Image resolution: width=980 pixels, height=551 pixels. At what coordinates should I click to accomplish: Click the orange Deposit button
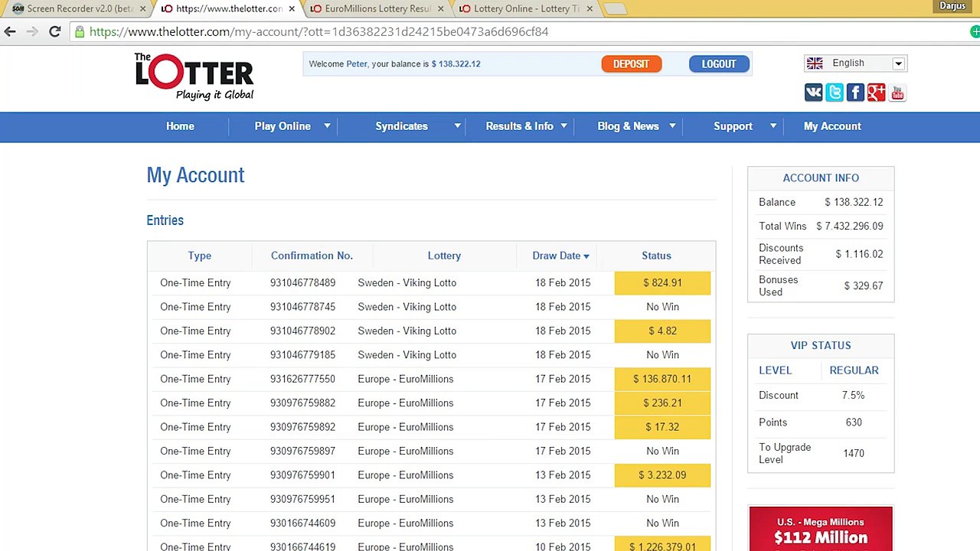(x=631, y=64)
